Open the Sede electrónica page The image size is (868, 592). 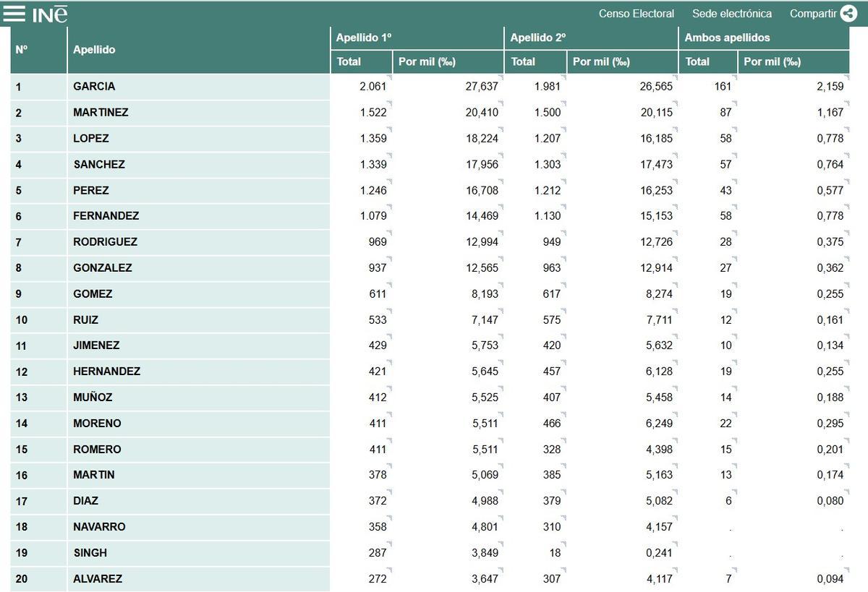(732, 13)
